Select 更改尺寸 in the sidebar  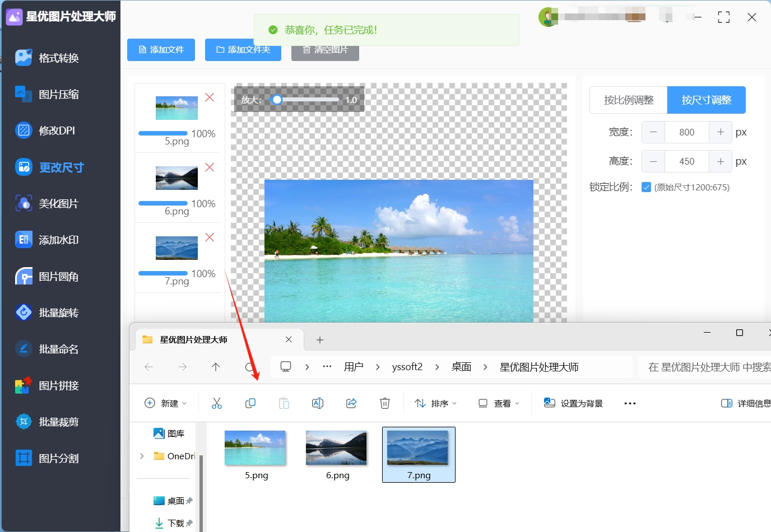(50, 167)
